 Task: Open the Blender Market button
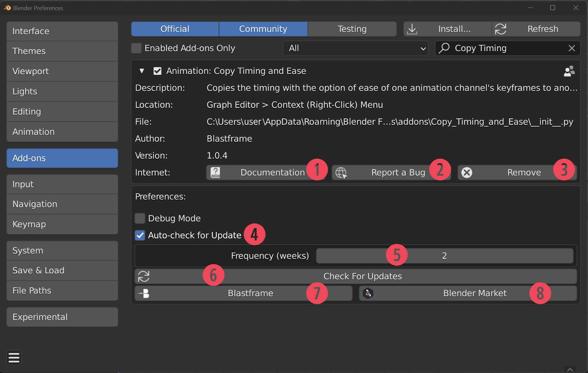(468, 293)
